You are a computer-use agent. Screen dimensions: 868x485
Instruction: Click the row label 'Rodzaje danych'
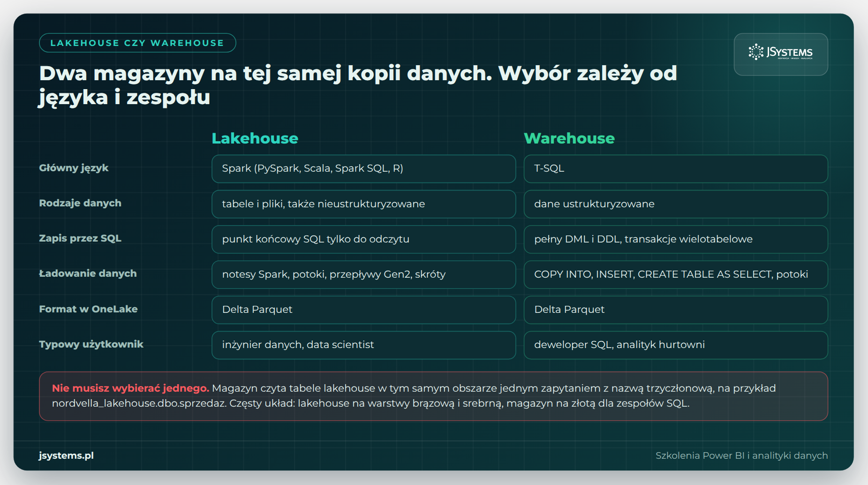[80, 203]
